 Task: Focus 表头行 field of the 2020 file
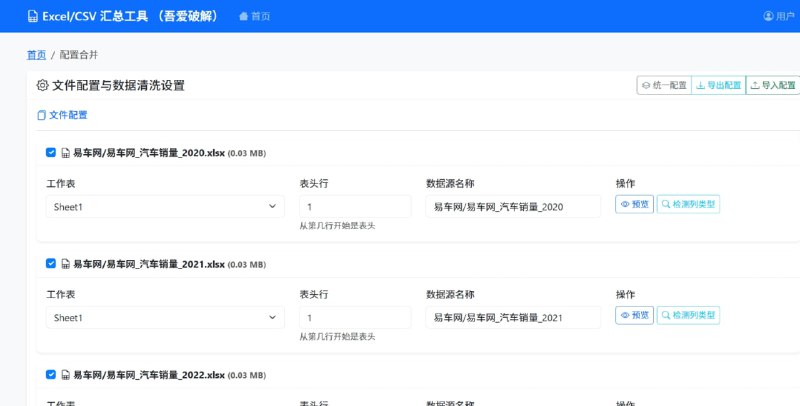coord(355,207)
